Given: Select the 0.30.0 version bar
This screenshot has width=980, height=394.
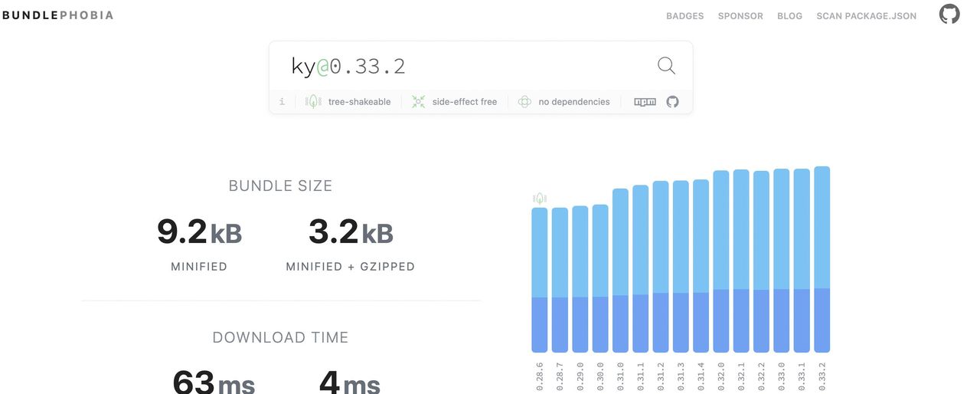Looking at the screenshot, I should 600,278.
